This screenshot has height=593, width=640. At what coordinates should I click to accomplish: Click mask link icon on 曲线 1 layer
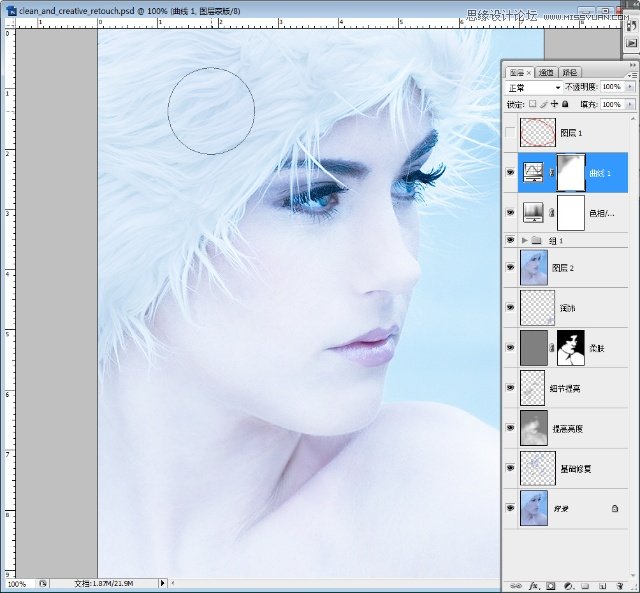pyautogui.click(x=551, y=173)
